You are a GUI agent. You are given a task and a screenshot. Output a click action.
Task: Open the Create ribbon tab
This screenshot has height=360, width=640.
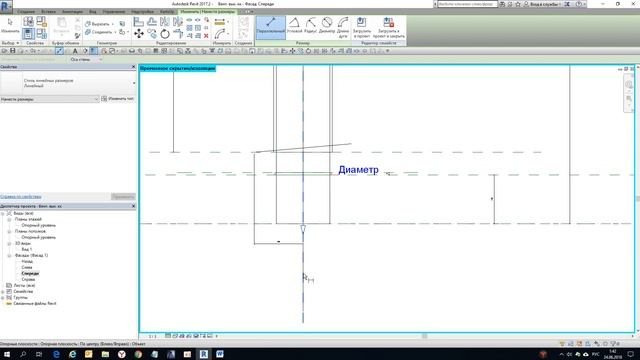tap(26, 12)
